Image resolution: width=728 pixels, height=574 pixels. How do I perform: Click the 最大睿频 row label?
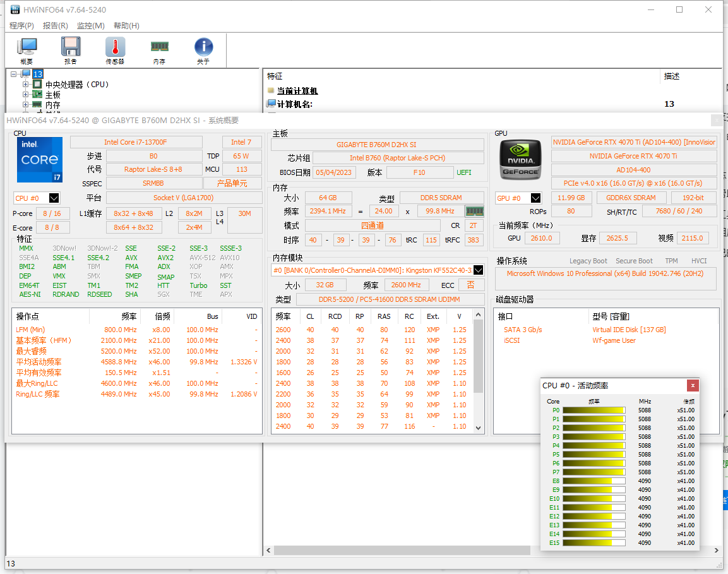tap(31, 351)
